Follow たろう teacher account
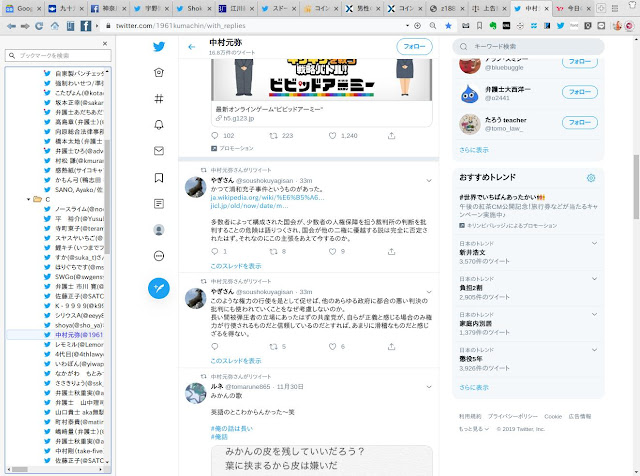640x476 pixels. pyautogui.click(x=580, y=122)
